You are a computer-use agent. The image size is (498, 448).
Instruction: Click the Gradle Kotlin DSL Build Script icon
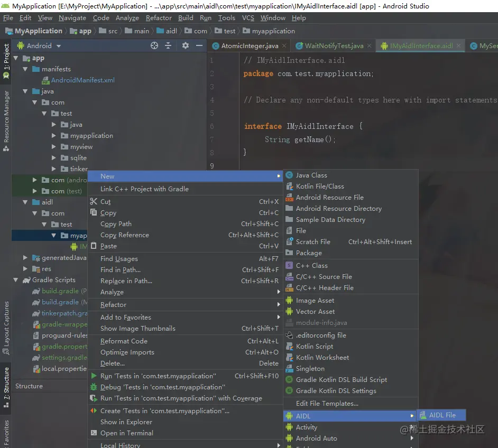pyautogui.click(x=289, y=379)
